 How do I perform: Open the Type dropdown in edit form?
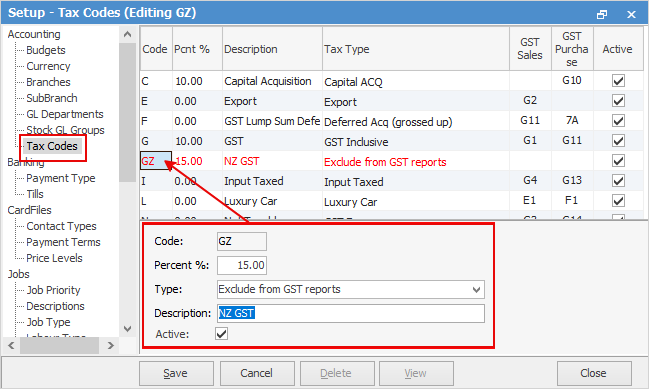click(x=476, y=289)
